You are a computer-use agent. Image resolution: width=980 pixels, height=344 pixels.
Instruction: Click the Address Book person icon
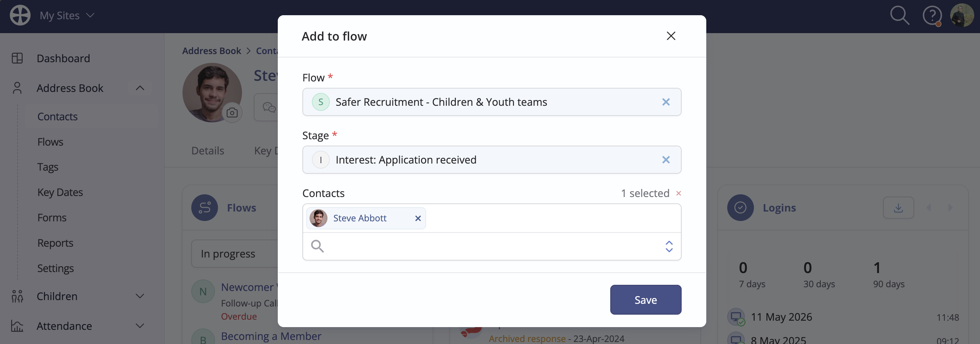coord(17,88)
